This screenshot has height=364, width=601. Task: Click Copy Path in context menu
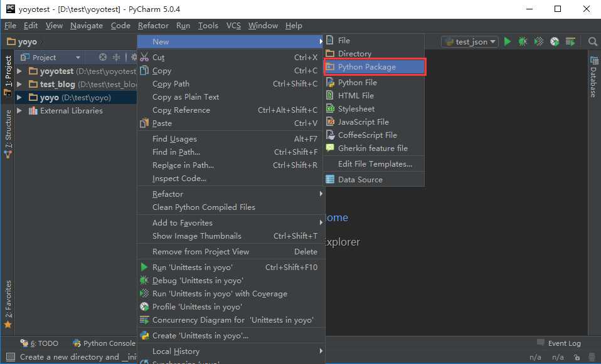[231, 83]
